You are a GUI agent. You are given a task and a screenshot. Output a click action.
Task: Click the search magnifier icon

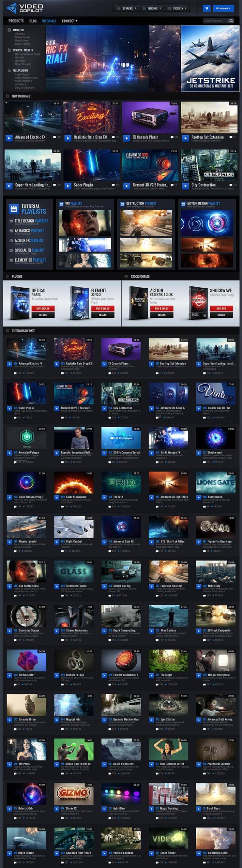tap(231, 21)
